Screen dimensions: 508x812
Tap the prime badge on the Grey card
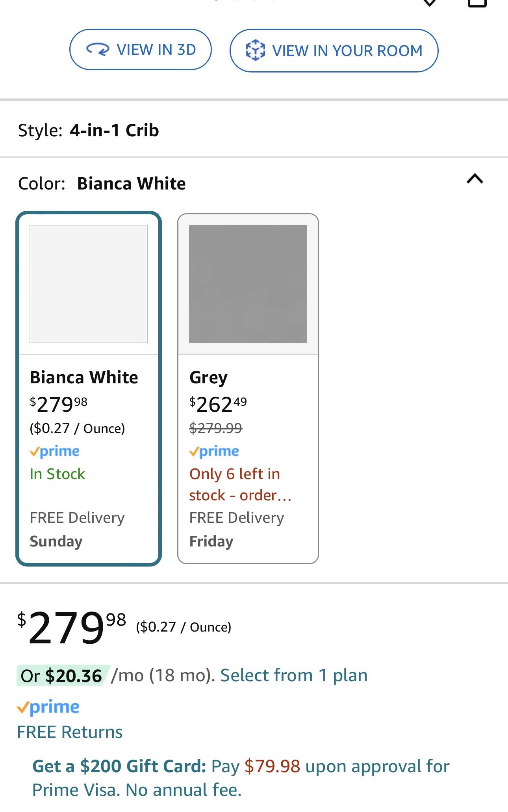pyautogui.click(x=214, y=451)
